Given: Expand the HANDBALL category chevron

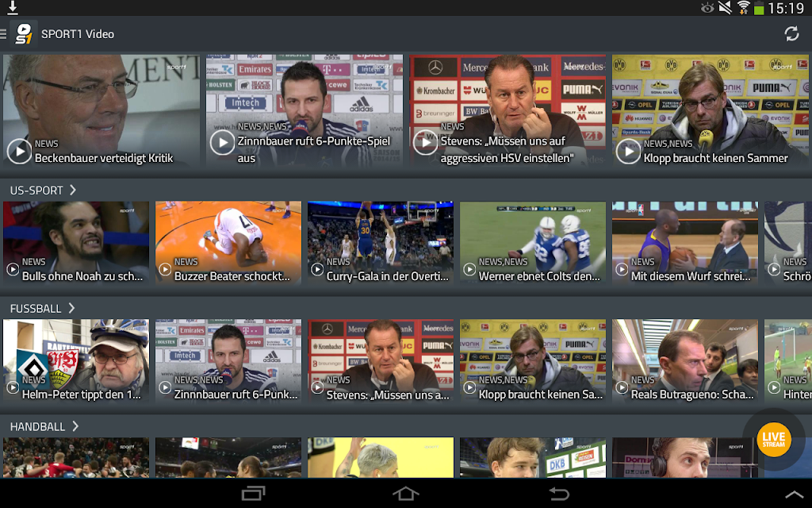Looking at the screenshot, I should pos(75,426).
